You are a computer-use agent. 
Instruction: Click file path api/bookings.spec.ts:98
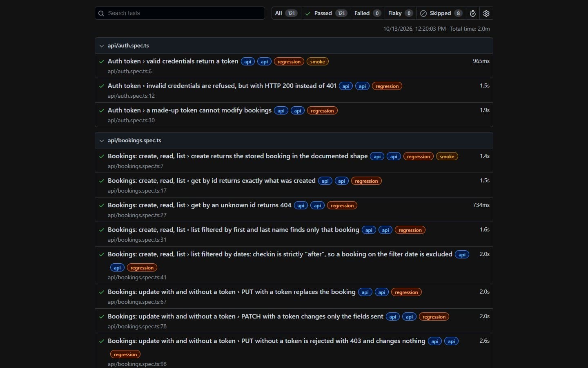(x=137, y=364)
